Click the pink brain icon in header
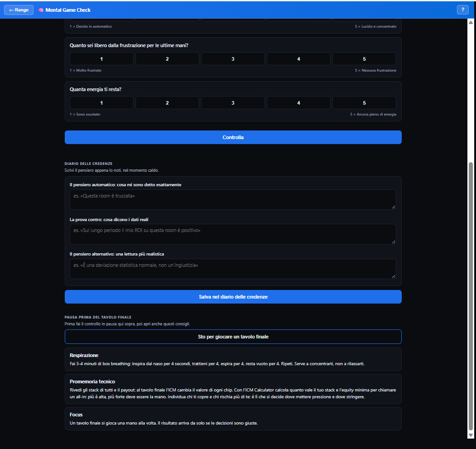Screen dimensions: 476x449 click(x=41, y=10)
